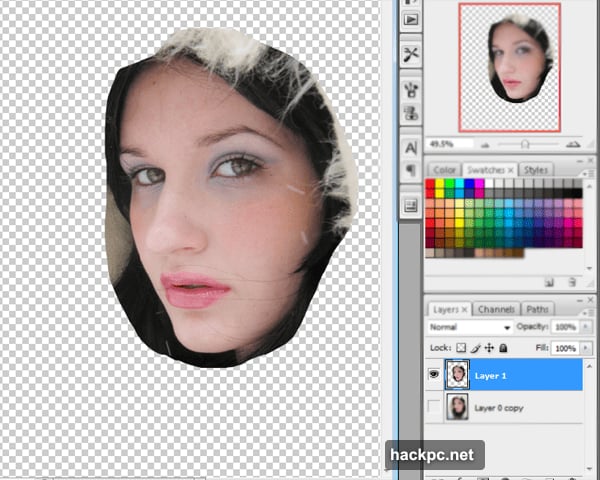Create new swatch of foreground color
The width and height of the screenshot is (600, 480).
pos(549,283)
